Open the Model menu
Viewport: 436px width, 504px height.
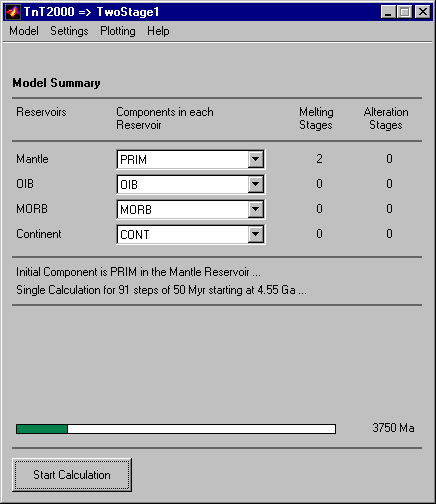(24, 31)
